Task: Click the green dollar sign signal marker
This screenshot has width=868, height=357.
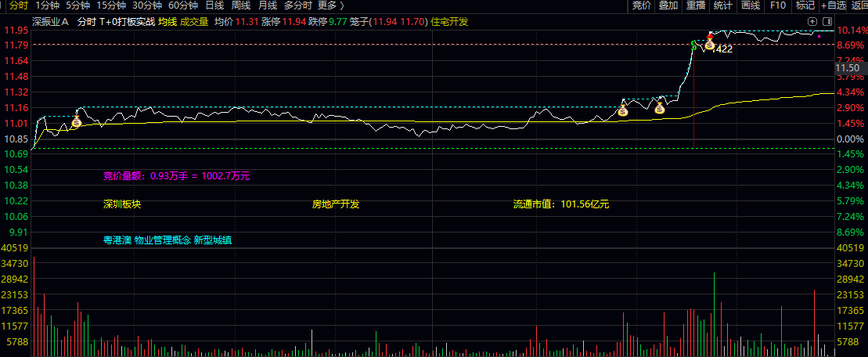Action: (693, 45)
